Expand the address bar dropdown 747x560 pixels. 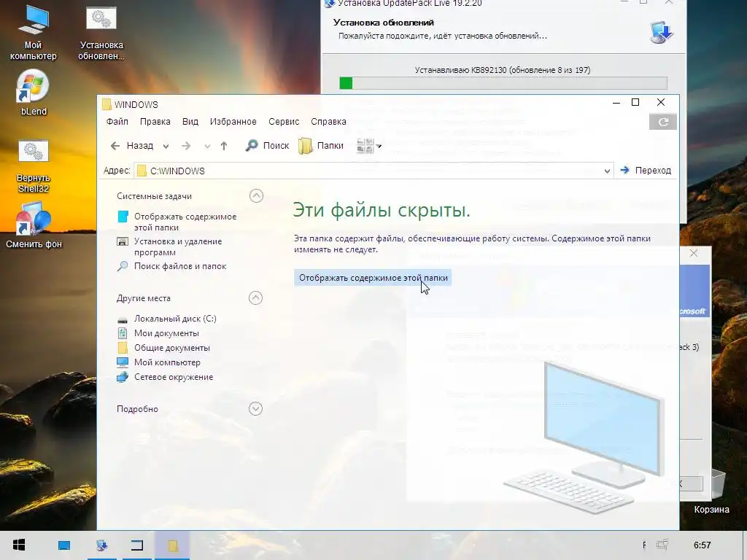tap(607, 171)
